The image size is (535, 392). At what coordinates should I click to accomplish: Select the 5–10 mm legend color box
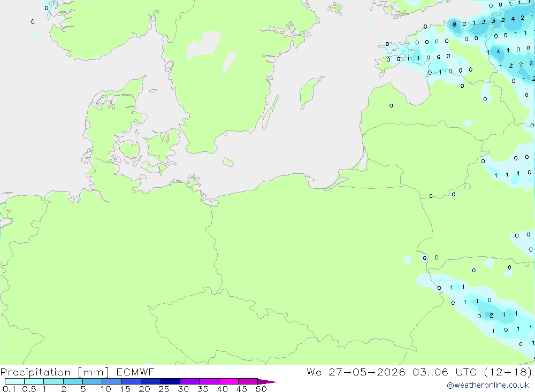pyautogui.click(x=92, y=381)
